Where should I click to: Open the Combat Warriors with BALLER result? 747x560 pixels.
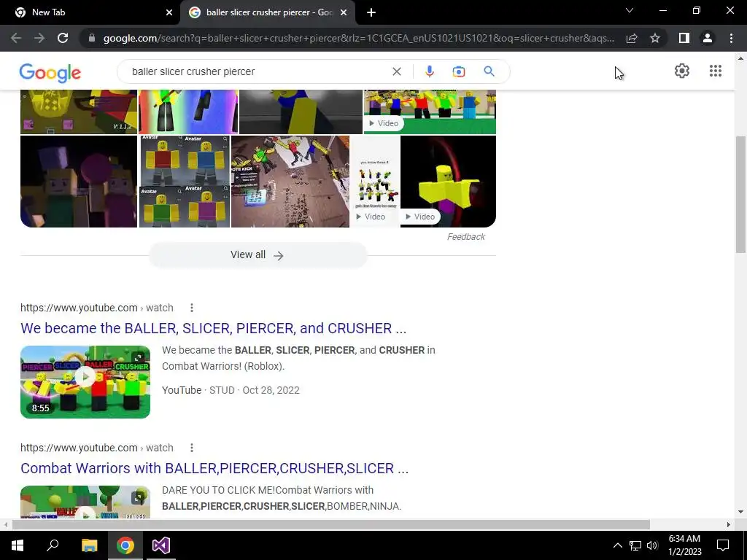214,468
